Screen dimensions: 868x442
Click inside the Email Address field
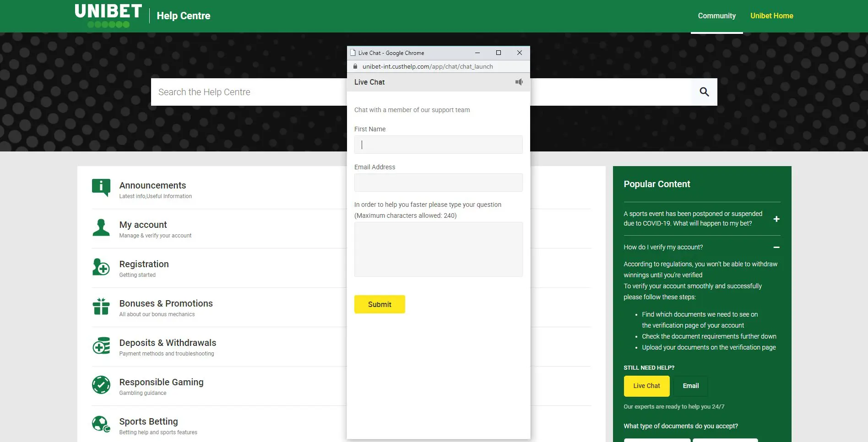[438, 183]
